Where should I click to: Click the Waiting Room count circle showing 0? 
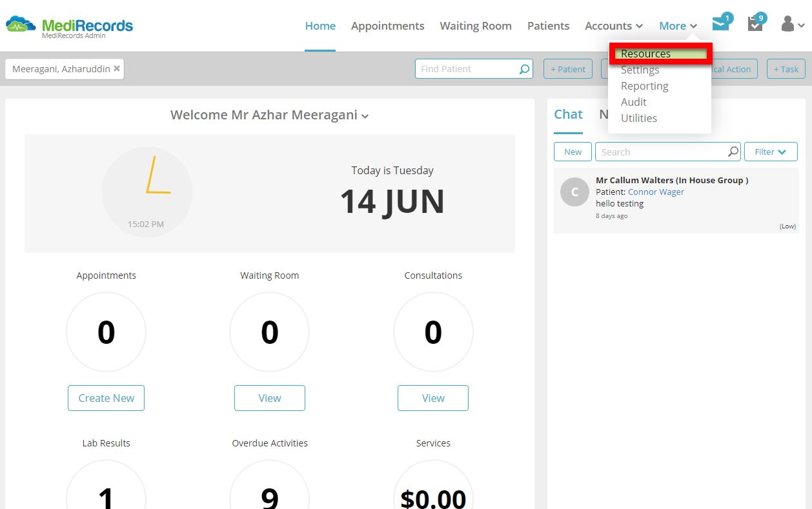270,332
